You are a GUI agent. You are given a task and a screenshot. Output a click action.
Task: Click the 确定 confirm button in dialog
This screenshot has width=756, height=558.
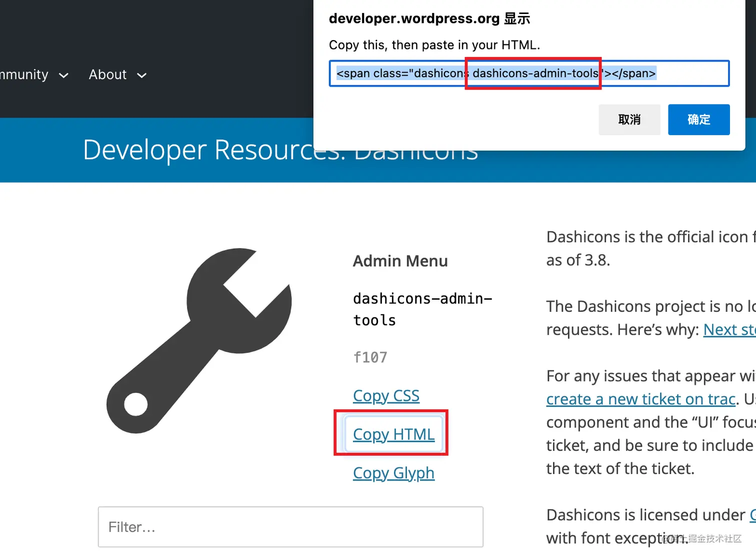click(x=698, y=120)
